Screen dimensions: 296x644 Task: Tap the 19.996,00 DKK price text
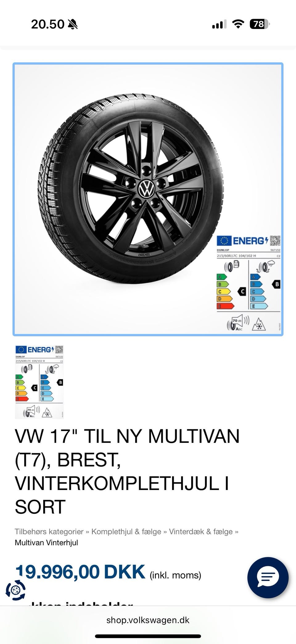click(80, 572)
